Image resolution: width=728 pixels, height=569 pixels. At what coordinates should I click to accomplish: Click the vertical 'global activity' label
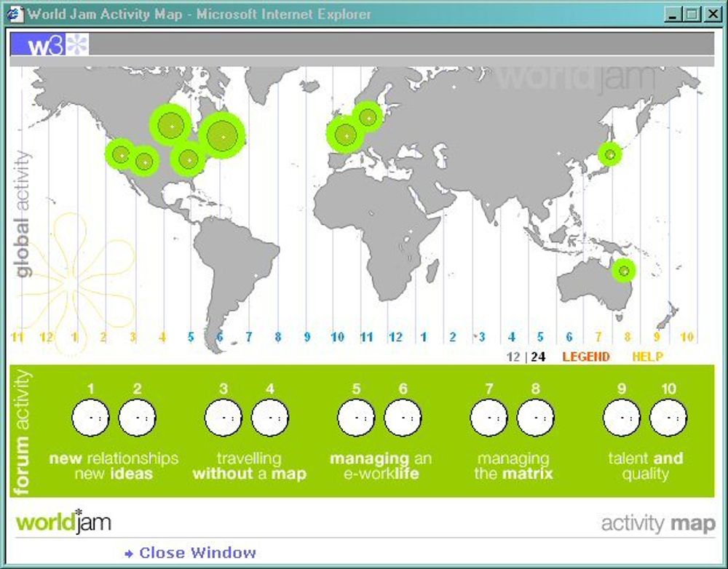23,214
